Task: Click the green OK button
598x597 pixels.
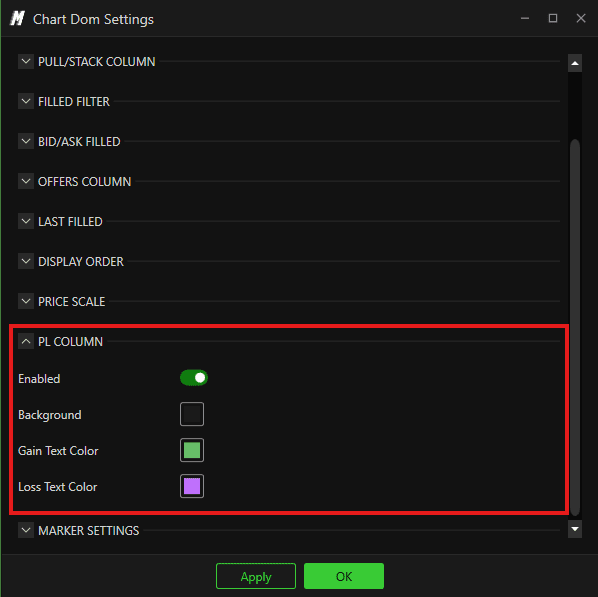Action: (344, 576)
